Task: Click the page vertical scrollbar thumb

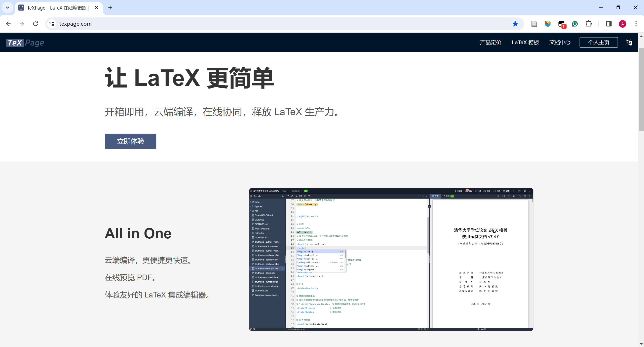Action: 641,89
